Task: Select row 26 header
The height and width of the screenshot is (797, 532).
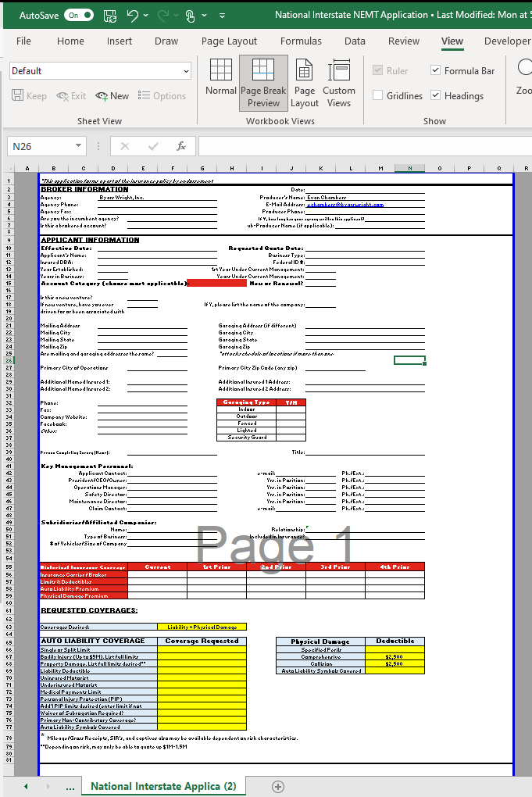Action: (9, 360)
